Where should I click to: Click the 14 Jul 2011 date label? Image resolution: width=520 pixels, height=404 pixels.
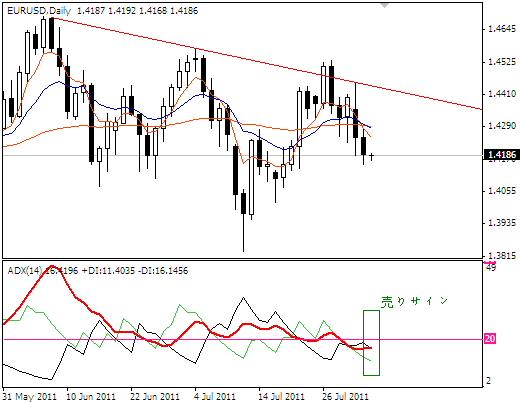click(281, 397)
